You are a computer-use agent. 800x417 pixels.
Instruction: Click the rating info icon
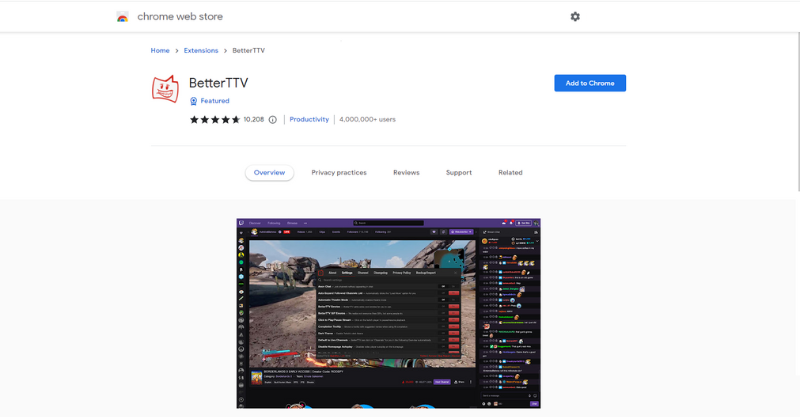272,119
